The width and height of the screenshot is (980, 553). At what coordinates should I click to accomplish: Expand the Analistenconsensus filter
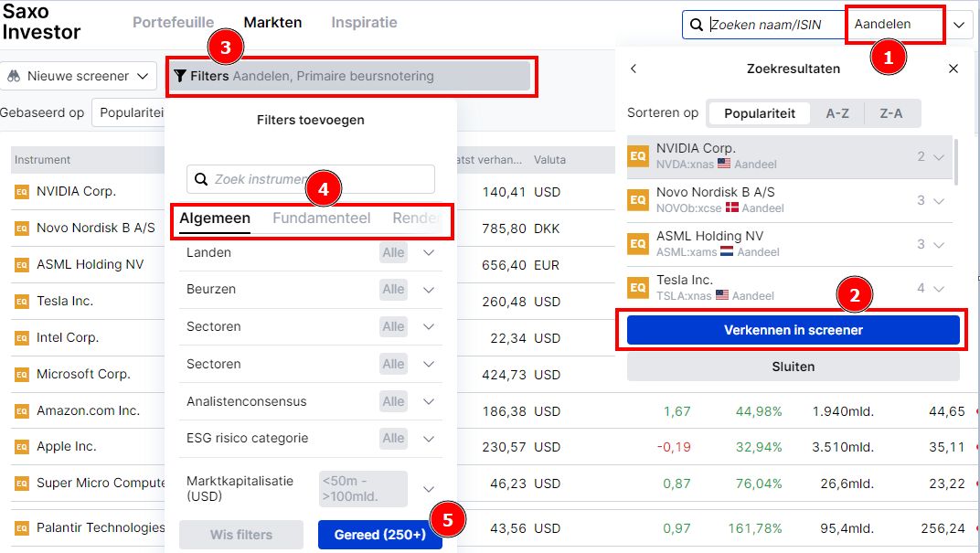428,402
